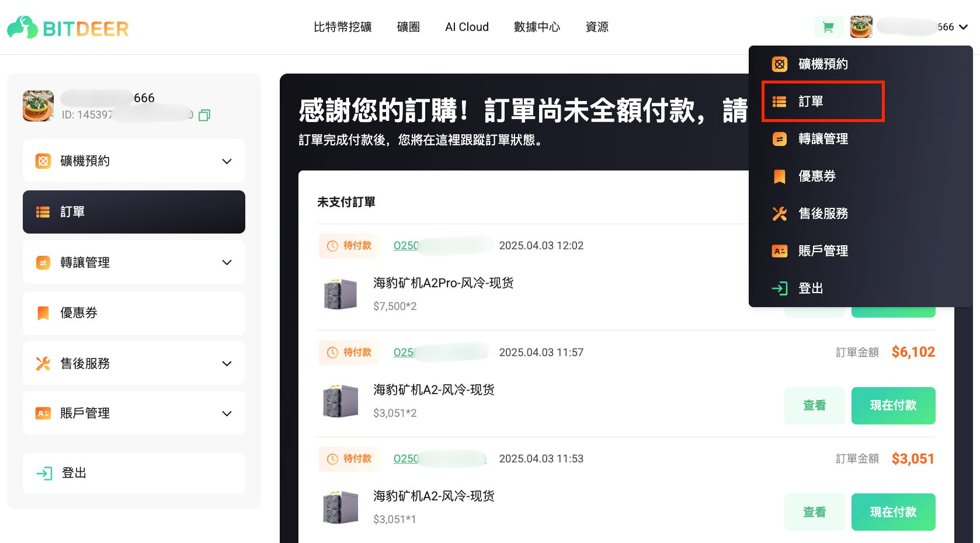
Task: Click the 未支付訂單 heading
Action: pyautogui.click(x=346, y=202)
